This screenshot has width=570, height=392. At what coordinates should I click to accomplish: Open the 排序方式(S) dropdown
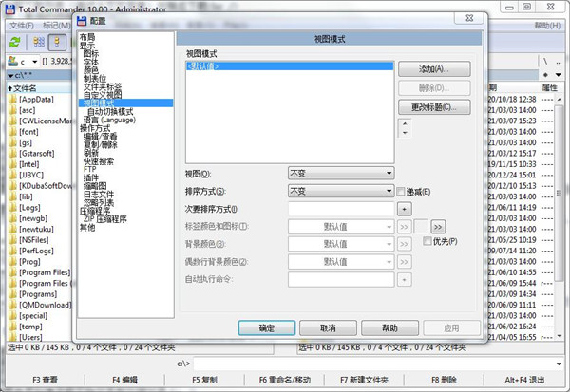[x=341, y=191]
